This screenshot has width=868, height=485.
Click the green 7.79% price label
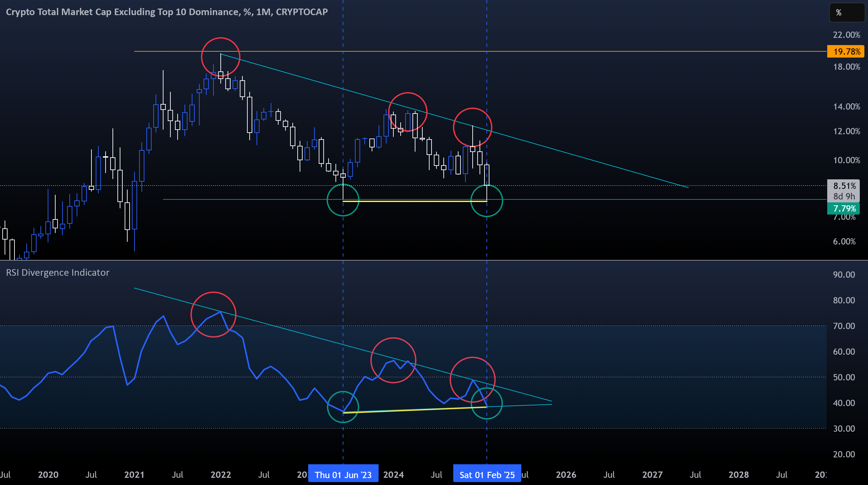pyautogui.click(x=843, y=208)
